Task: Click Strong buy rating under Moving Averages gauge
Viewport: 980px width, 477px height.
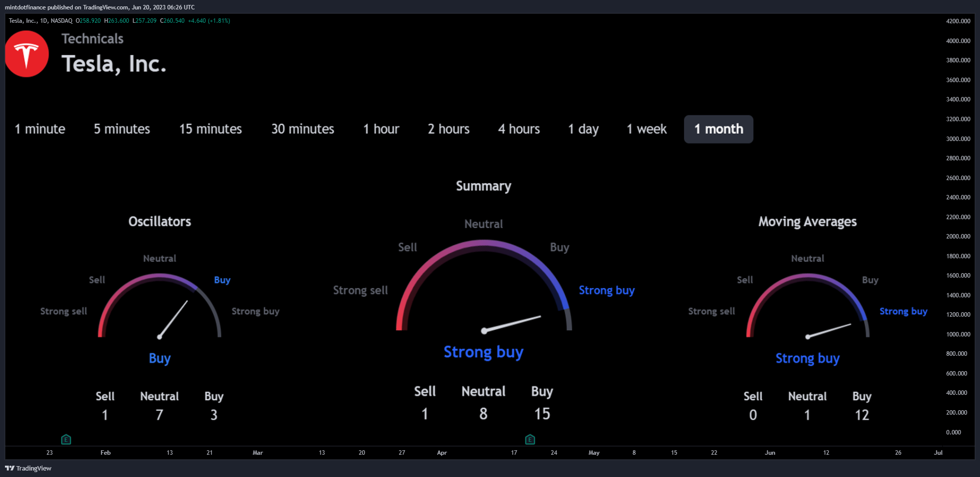Action: pos(808,358)
